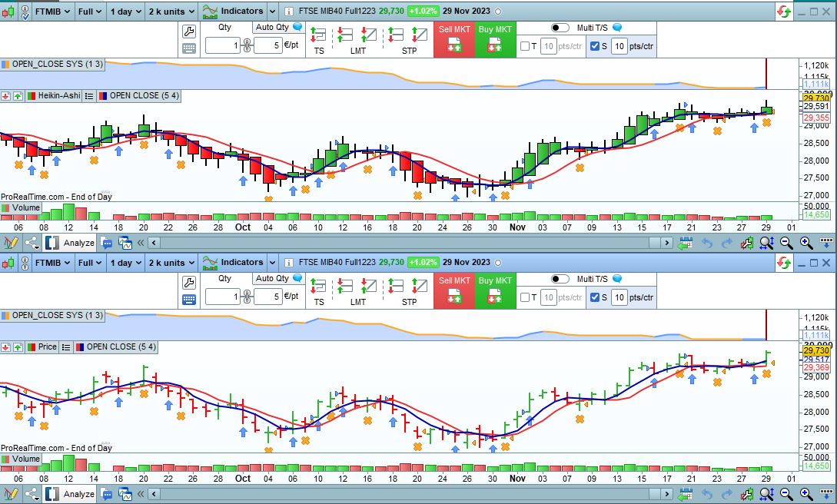The image size is (837, 504).
Task: Click the chart link icon in top chart
Action: [x=25, y=12]
